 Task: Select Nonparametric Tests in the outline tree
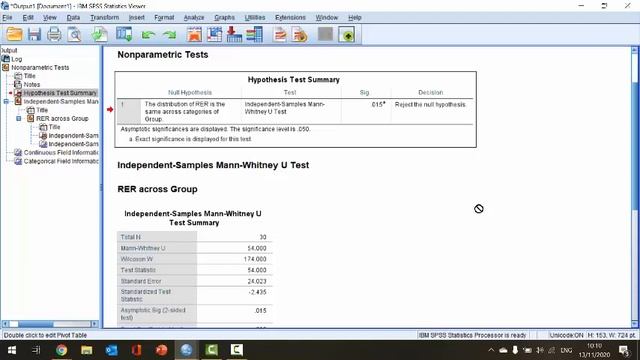40,67
